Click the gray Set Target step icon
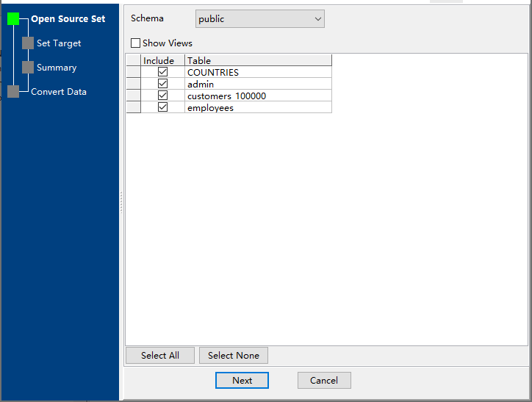 click(28, 43)
